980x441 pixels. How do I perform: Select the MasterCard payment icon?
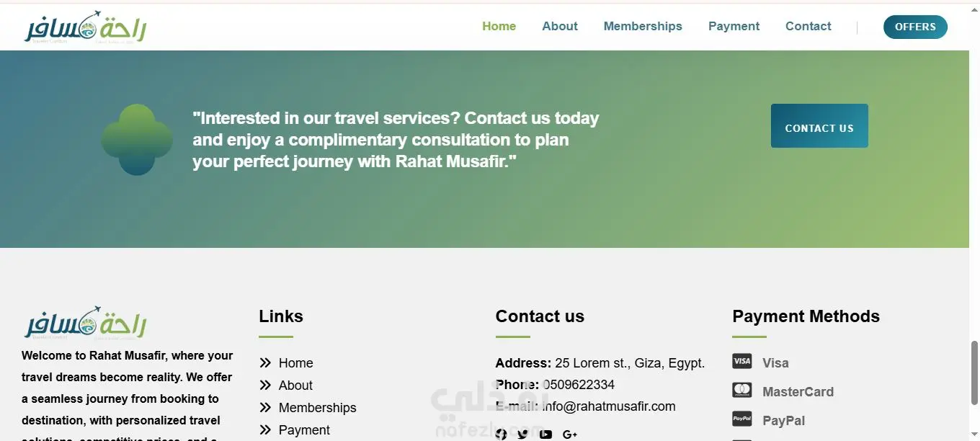point(741,391)
